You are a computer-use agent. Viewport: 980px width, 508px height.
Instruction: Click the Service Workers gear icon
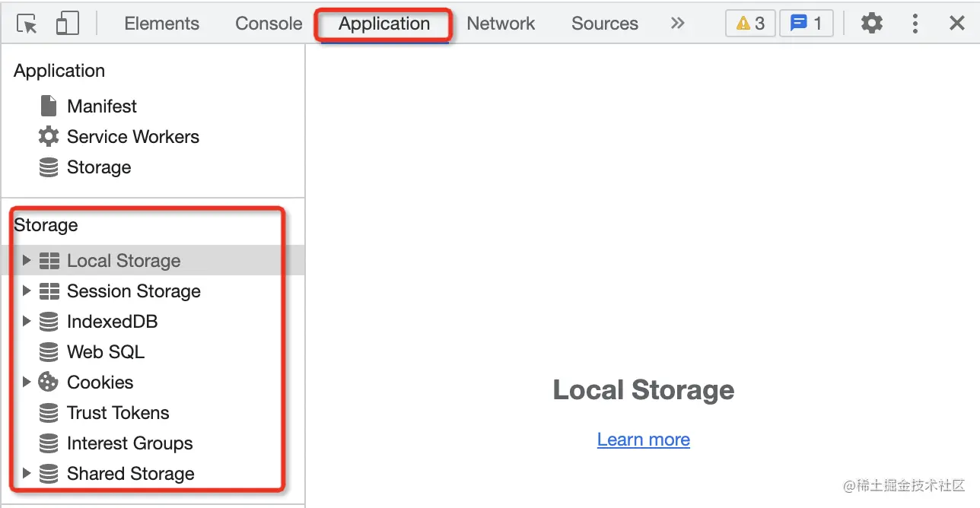[49, 137]
